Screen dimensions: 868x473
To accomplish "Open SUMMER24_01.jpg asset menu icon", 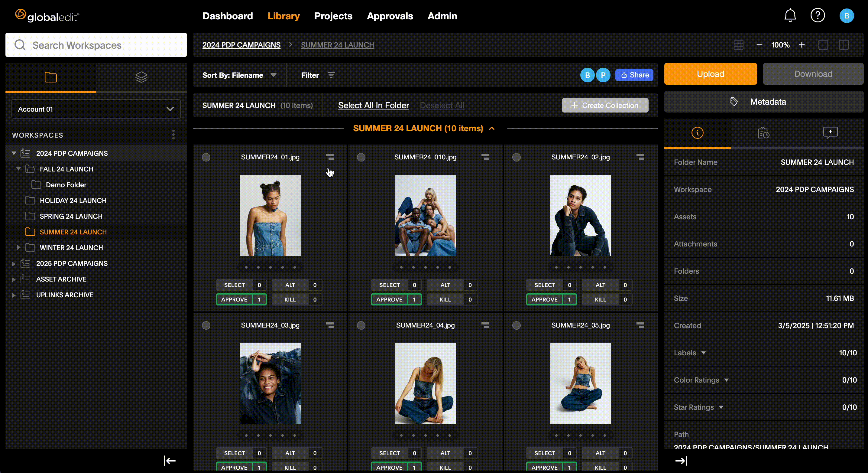I will 330,157.
